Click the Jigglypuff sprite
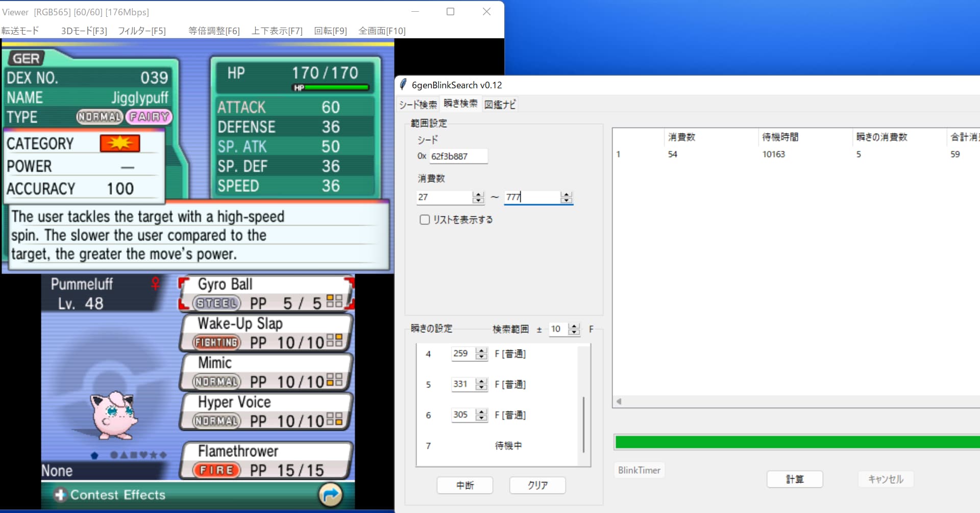 tap(114, 414)
